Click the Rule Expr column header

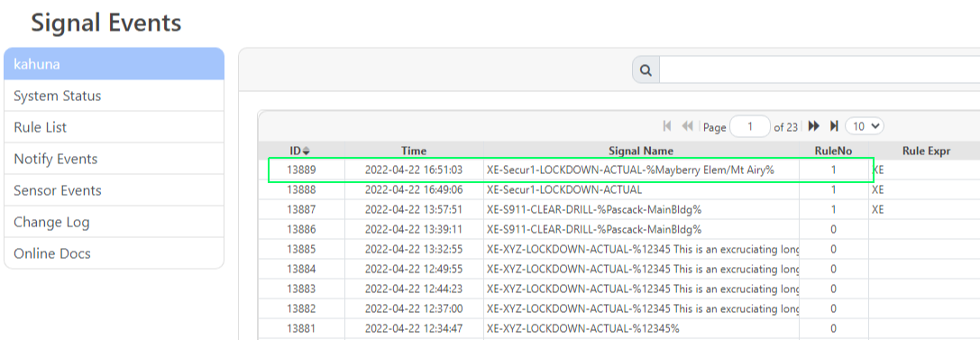coord(926,151)
